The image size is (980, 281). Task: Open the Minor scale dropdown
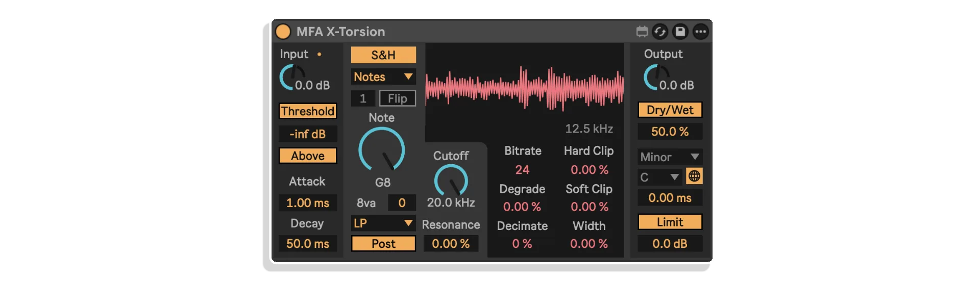[x=670, y=157]
